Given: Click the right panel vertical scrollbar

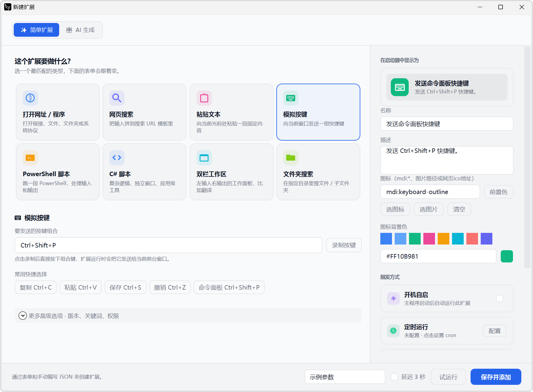Looking at the screenshot, I should (527, 157).
